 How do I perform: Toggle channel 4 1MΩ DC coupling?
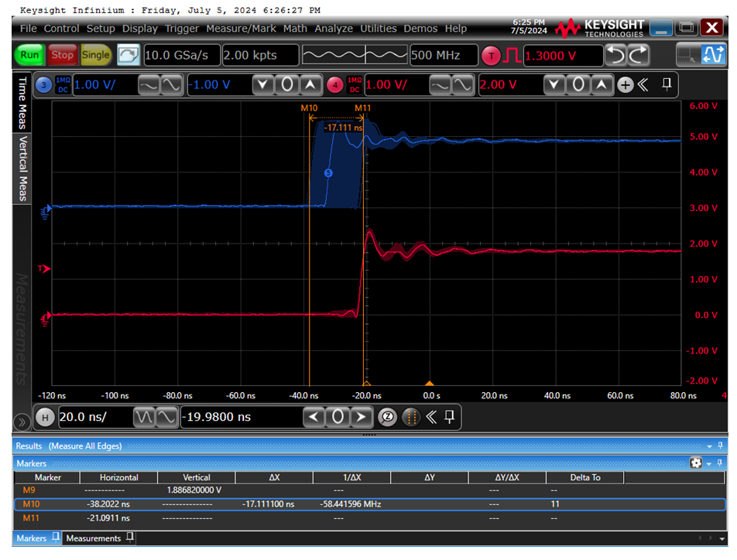355,85
